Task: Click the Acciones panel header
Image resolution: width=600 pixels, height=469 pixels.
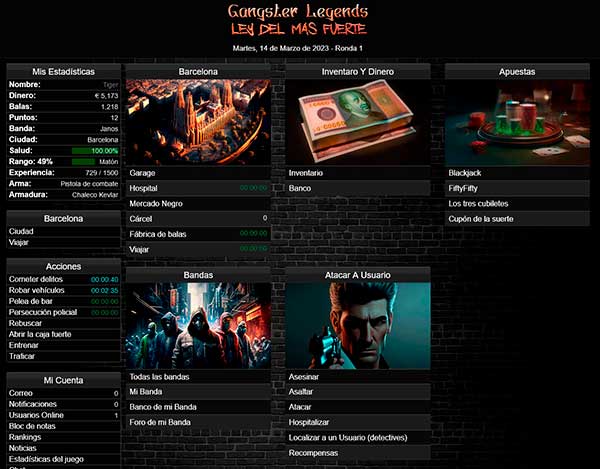Action: [x=64, y=266]
